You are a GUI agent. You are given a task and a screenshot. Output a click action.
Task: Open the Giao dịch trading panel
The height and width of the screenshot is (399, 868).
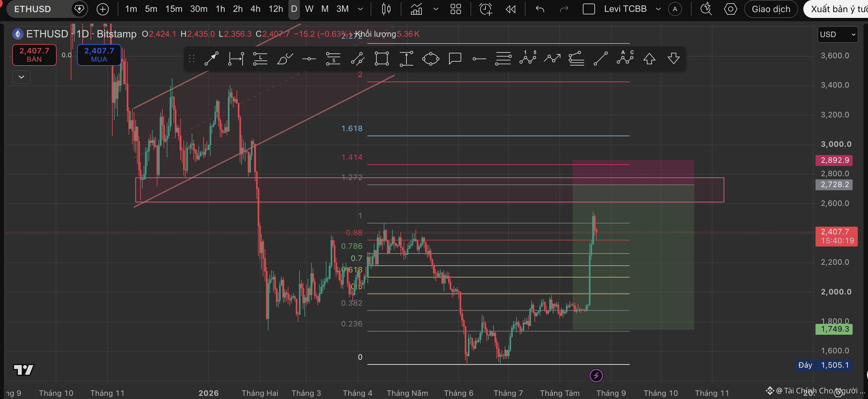pos(771,9)
